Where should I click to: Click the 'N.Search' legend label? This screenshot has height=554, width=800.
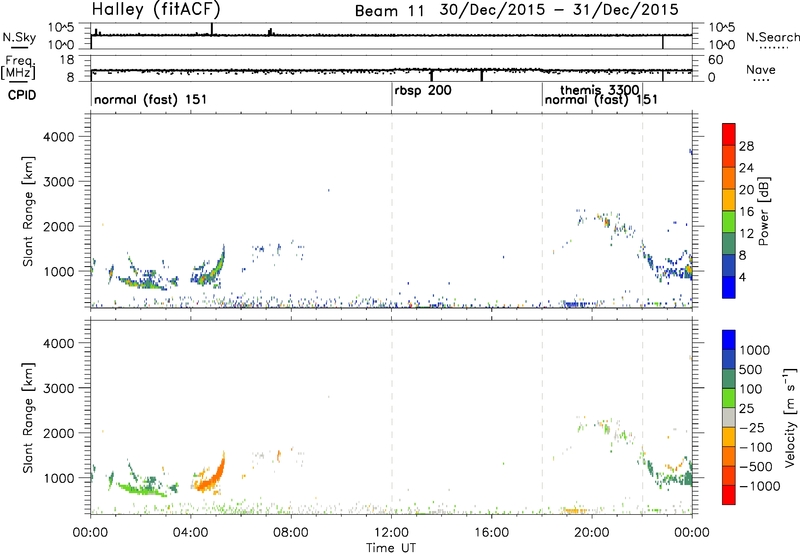click(772, 37)
